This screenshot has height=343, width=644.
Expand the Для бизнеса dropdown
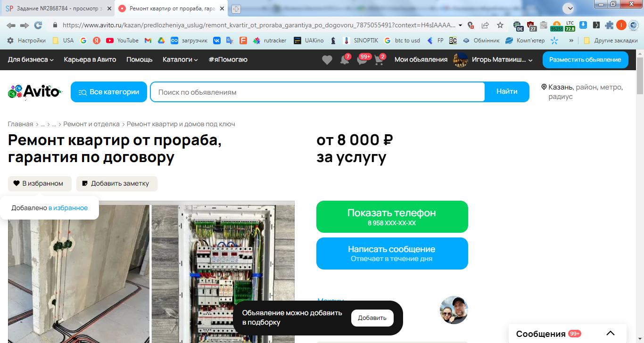click(x=31, y=59)
